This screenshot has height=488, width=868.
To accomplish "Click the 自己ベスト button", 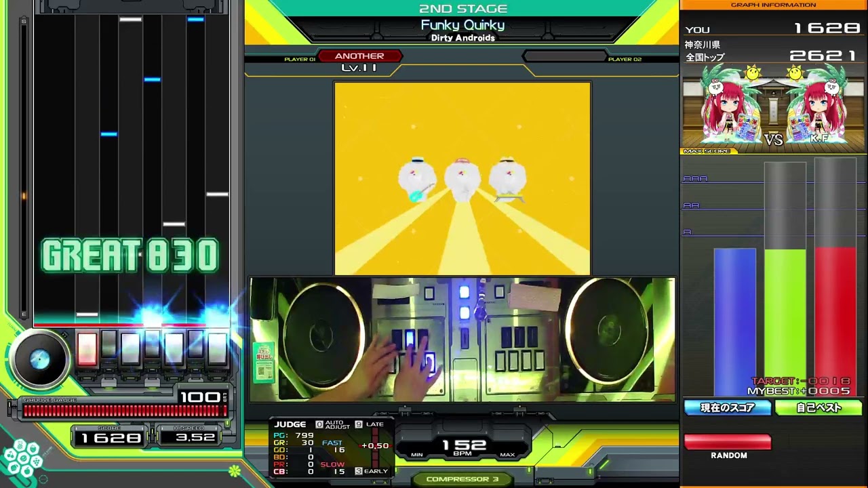I will pos(818,408).
